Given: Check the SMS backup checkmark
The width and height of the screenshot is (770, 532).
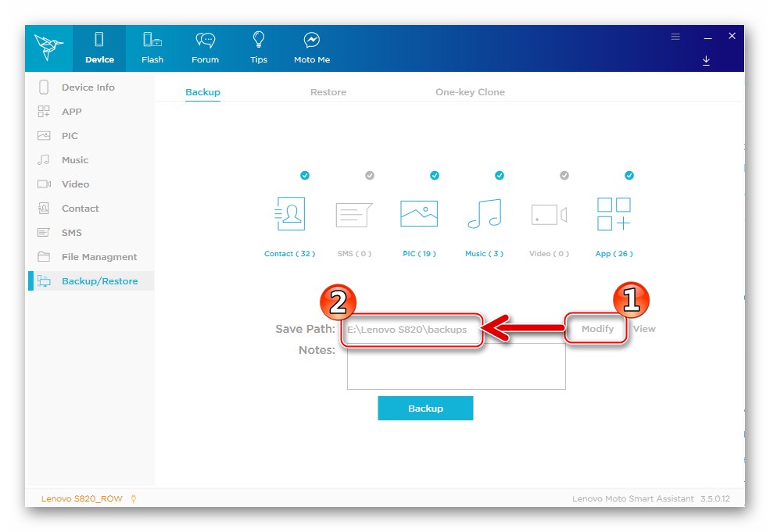Looking at the screenshot, I should (x=370, y=175).
